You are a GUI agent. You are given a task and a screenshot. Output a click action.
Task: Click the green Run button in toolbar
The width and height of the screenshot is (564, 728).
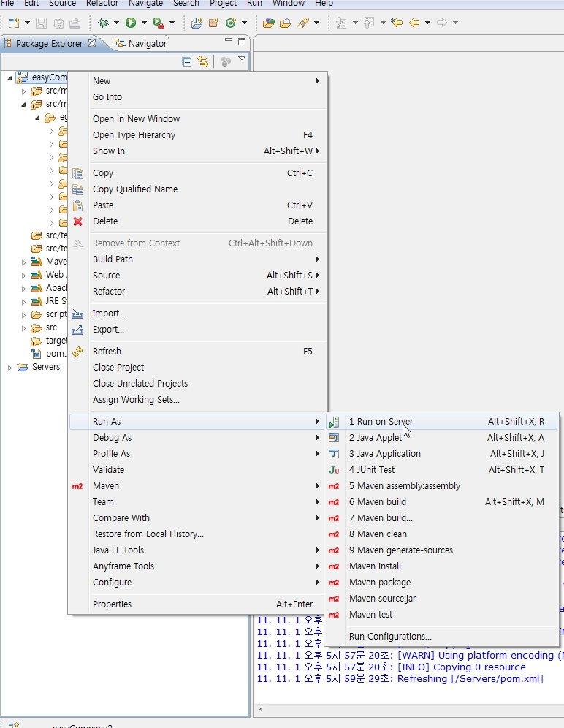[131, 23]
